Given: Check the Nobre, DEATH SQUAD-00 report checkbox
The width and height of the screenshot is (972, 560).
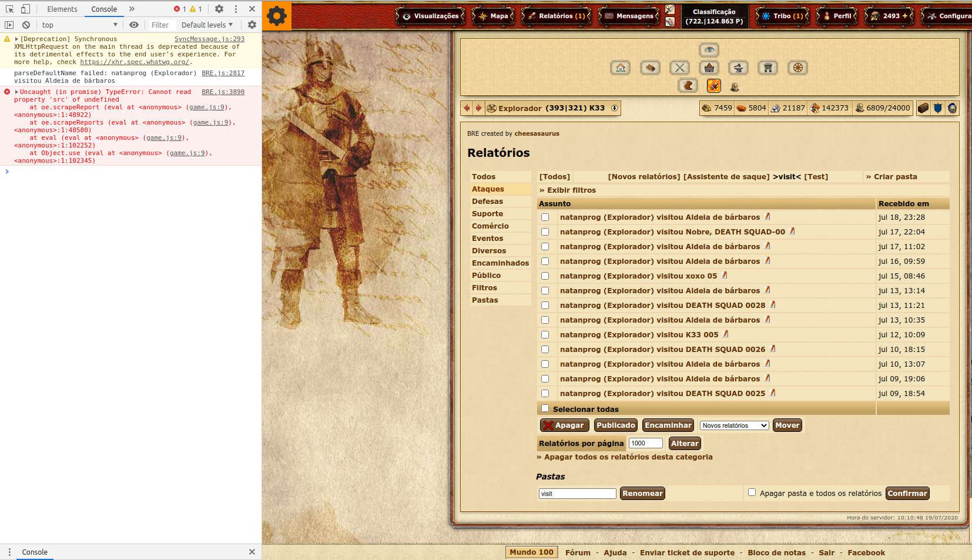Looking at the screenshot, I should pyautogui.click(x=545, y=232).
